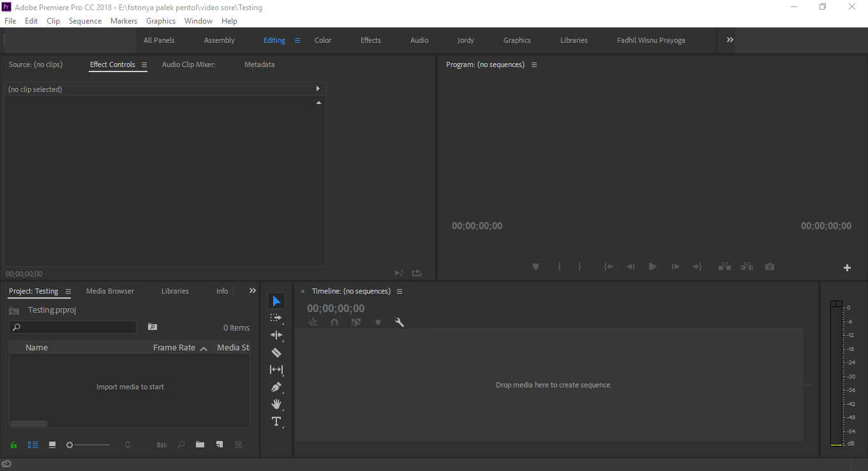Switch to the Color workspace
Image resolution: width=868 pixels, height=471 pixels.
click(x=323, y=40)
